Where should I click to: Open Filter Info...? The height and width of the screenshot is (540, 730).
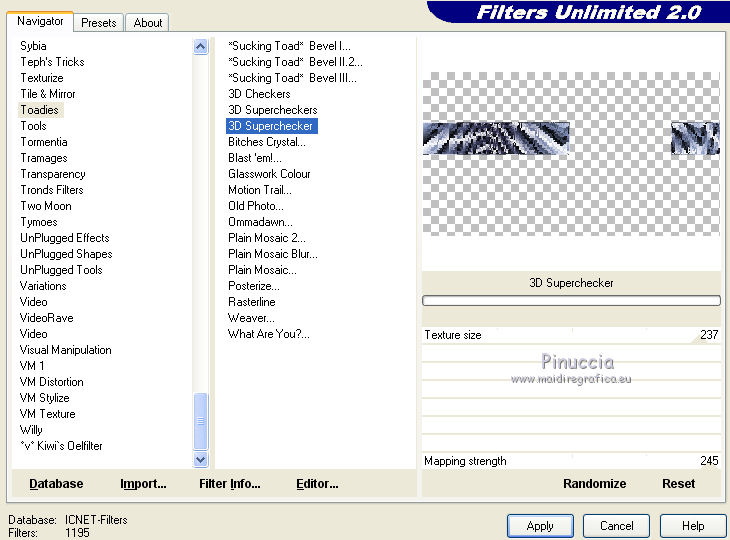230,484
